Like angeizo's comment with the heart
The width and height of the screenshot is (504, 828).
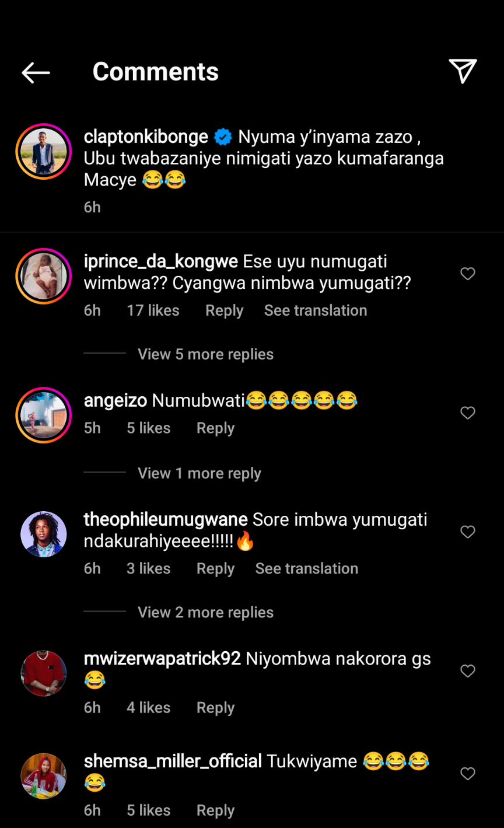pos(468,413)
